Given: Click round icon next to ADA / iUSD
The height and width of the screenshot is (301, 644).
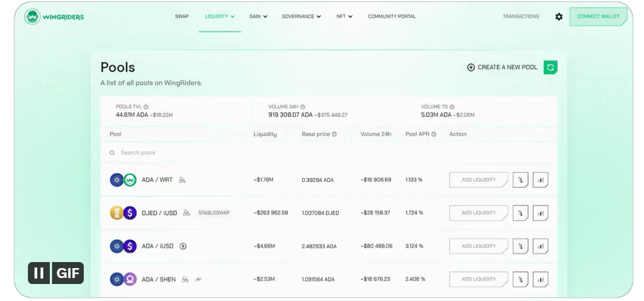Looking at the screenshot, I should pos(183,246).
